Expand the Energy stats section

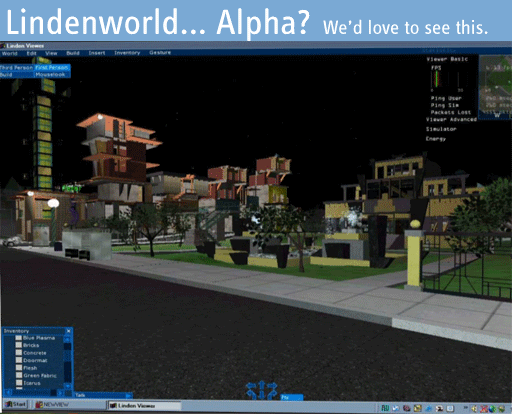(436, 139)
